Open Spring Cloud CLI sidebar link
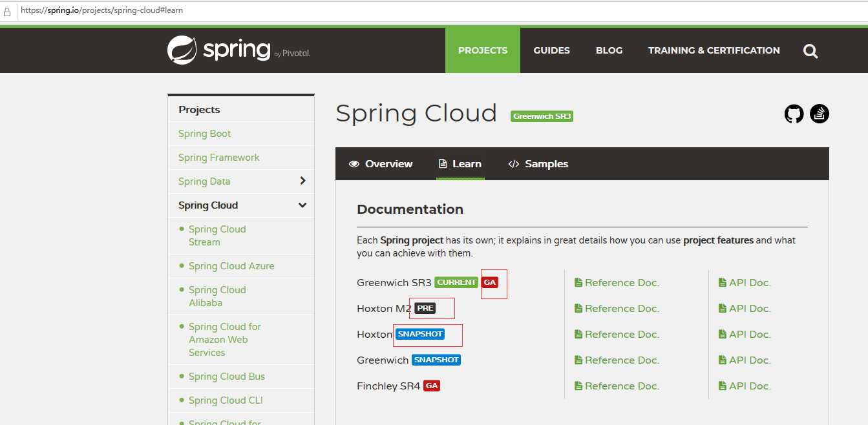Image resolution: width=868 pixels, height=425 pixels. pos(226,400)
